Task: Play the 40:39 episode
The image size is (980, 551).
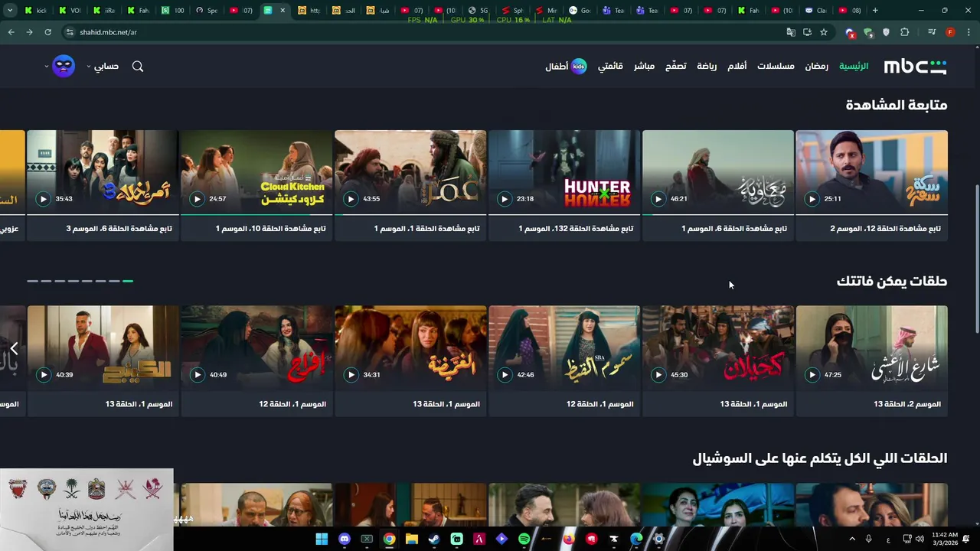Action: pos(43,375)
